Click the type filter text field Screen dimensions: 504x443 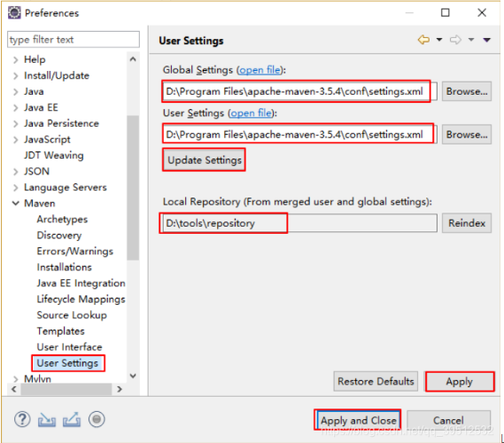pyautogui.click(x=74, y=40)
